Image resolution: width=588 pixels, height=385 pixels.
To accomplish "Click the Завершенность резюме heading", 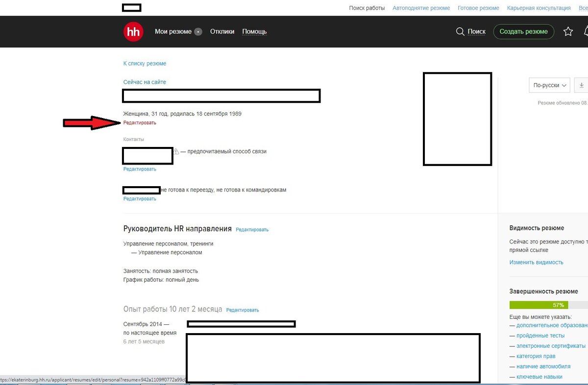I will pyautogui.click(x=543, y=291).
